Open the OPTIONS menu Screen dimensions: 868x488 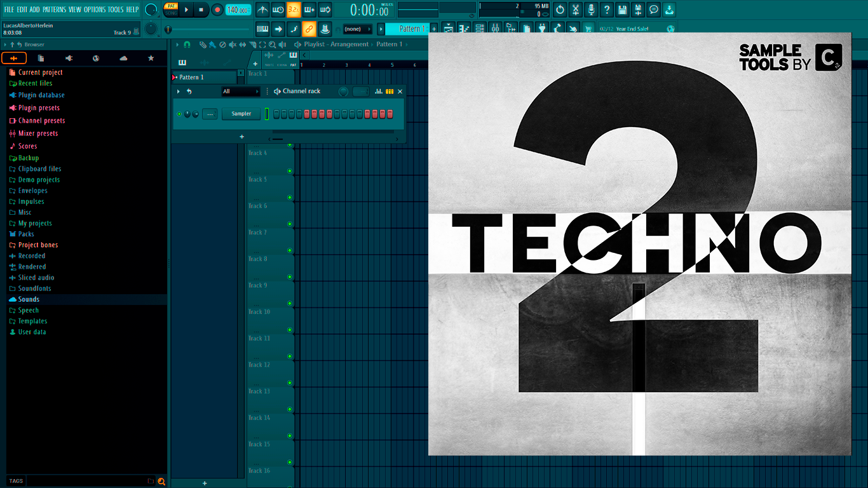pyautogui.click(x=95, y=10)
